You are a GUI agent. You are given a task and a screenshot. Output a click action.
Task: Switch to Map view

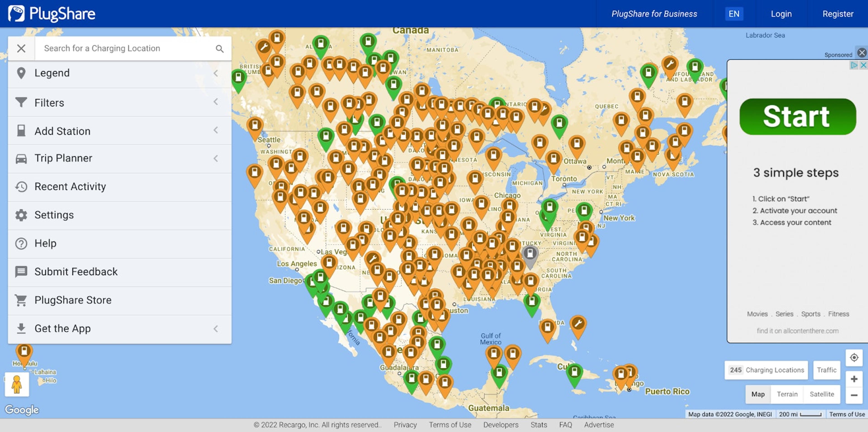point(758,394)
